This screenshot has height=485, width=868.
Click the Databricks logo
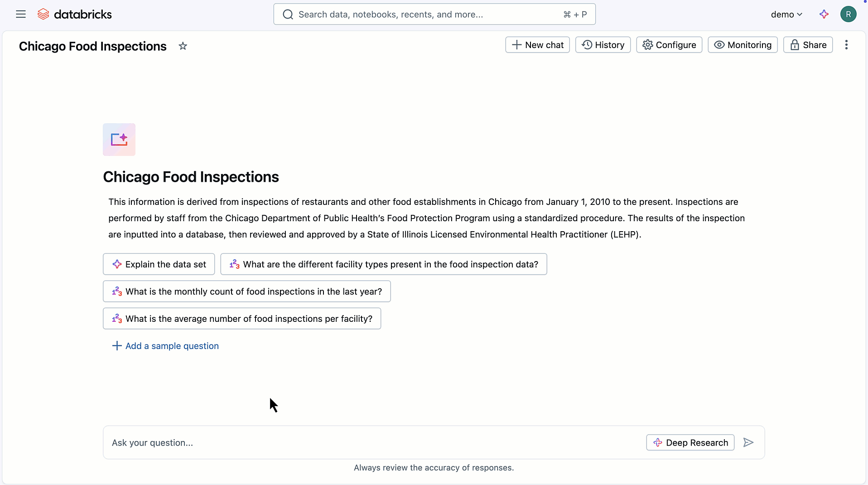coord(75,14)
